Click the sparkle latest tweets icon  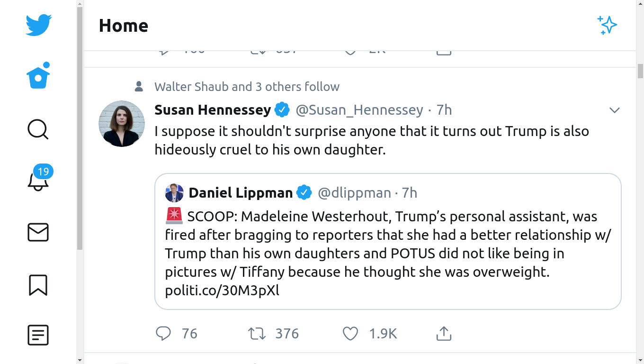click(607, 25)
